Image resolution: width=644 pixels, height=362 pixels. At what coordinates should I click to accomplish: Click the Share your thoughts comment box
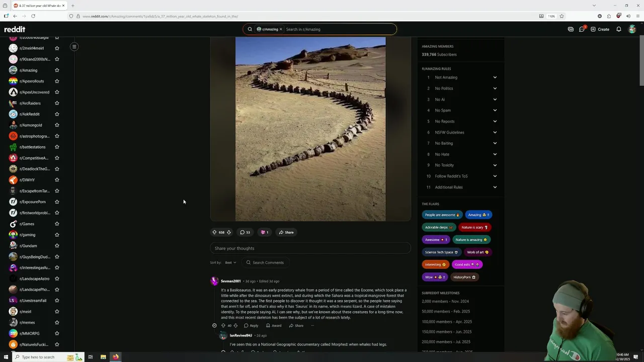click(310, 248)
